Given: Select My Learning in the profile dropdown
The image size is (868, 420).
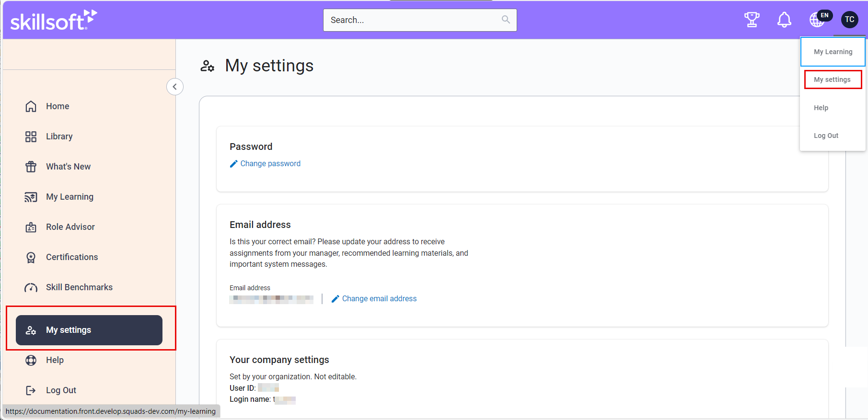Looking at the screenshot, I should 833,52.
